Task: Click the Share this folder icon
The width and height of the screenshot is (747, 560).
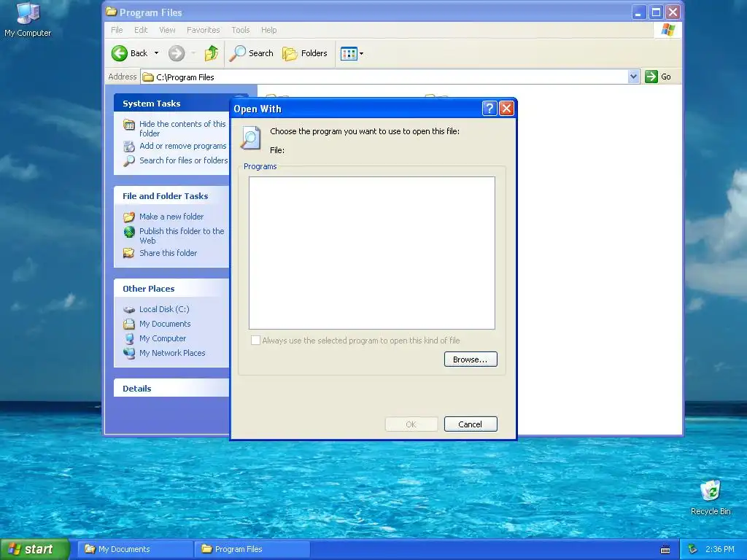Action: pos(128,253)
